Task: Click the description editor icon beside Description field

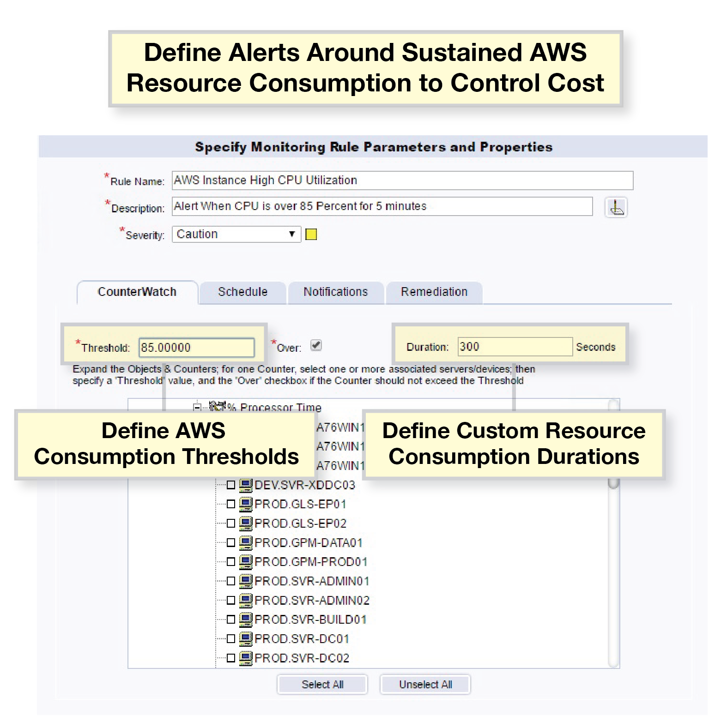Action: coord(616,208)
